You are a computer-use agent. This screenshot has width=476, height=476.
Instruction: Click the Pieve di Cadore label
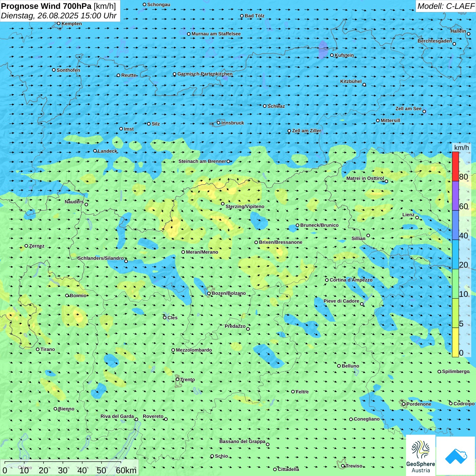(341, 301)
